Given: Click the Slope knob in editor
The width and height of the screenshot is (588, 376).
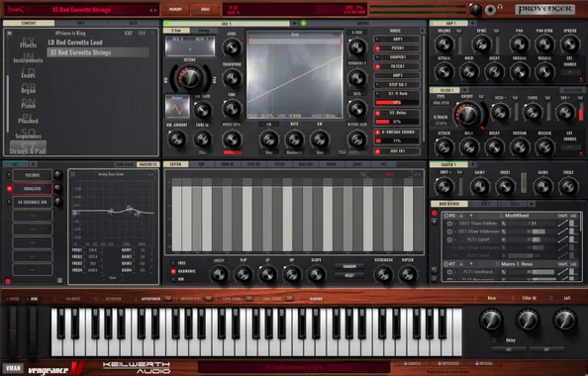Looking at the screenshot, I should click(x=316, y=274).
